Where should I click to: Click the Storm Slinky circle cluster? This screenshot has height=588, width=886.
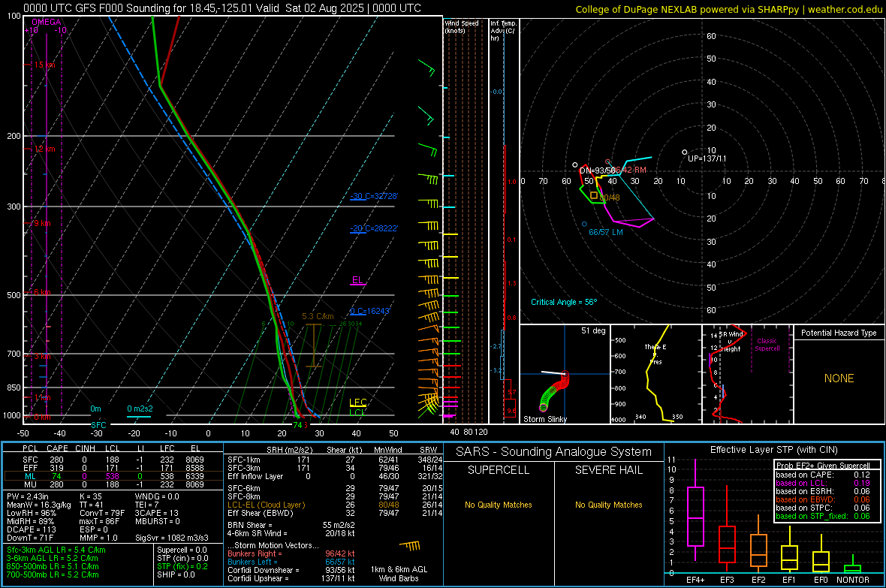[554, 390]
